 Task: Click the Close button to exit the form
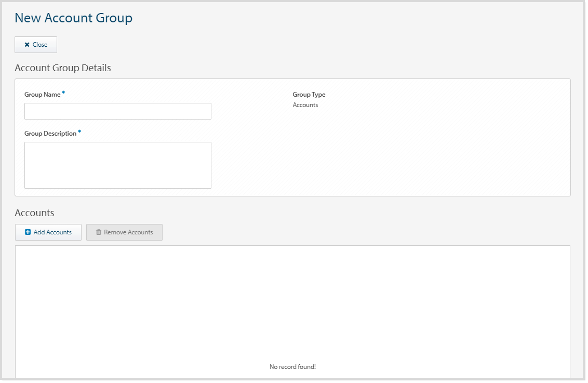click(x=35, y=45)
